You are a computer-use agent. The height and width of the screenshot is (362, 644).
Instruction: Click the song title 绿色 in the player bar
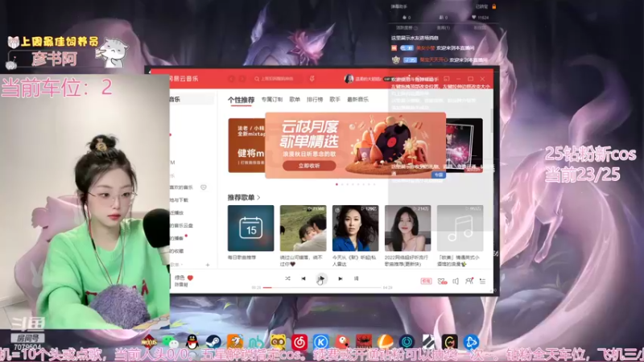pyautogui.click(x=180, y=278)
